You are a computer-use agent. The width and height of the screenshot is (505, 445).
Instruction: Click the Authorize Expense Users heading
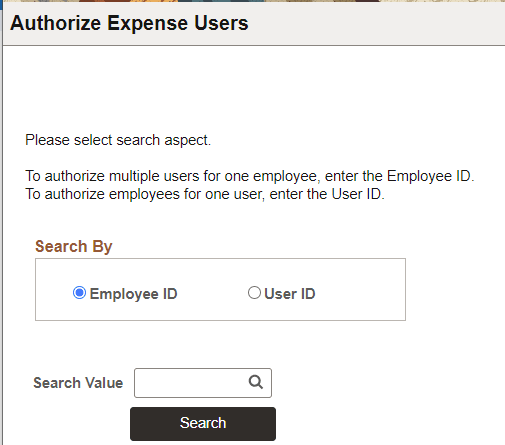click(x=129, y=23)
